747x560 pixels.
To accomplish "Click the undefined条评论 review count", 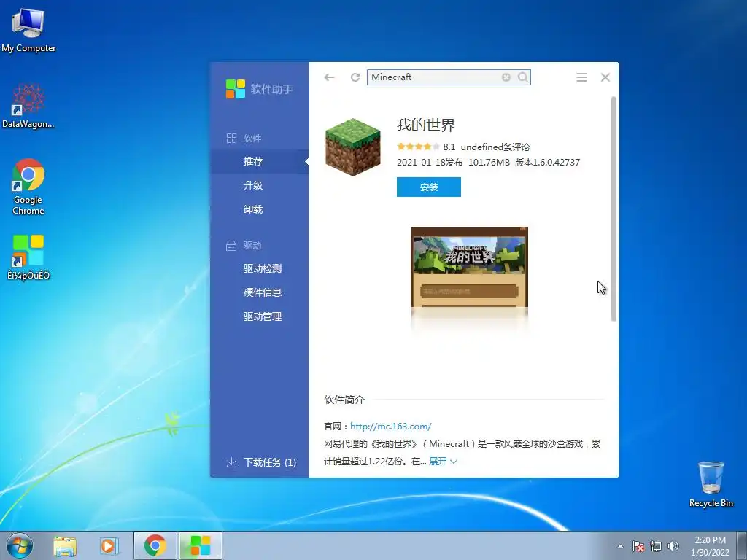I will point(495,147).
